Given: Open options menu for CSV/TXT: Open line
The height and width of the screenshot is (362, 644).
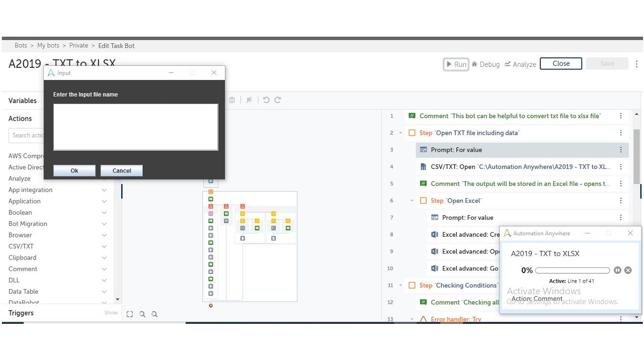Looking at the screenshot, I should tap(621, 167).
